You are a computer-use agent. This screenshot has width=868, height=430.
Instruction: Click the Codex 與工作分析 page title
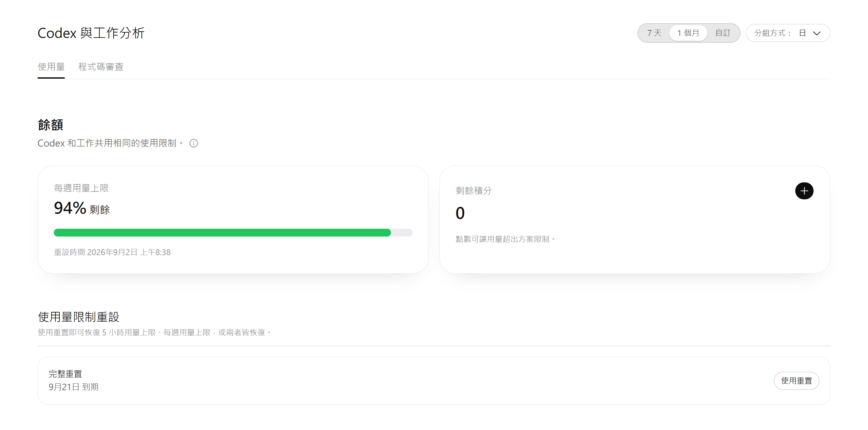pos(91,33)
